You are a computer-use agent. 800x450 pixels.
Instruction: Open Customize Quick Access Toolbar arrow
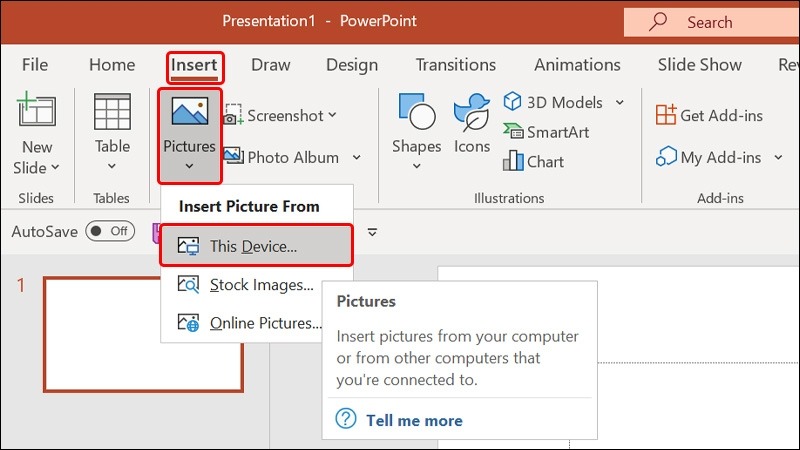pyautogui.click(x=372, y=232)
